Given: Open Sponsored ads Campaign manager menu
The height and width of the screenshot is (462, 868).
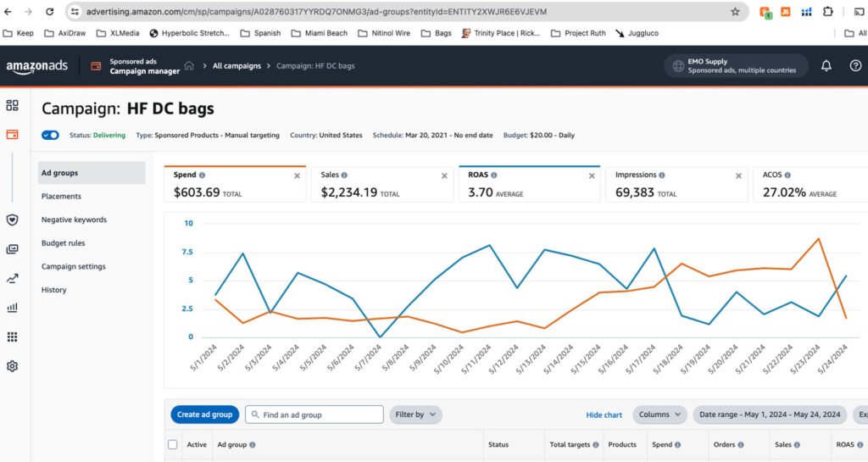Looking at the screenshot, I should click(x=136, y=66).
